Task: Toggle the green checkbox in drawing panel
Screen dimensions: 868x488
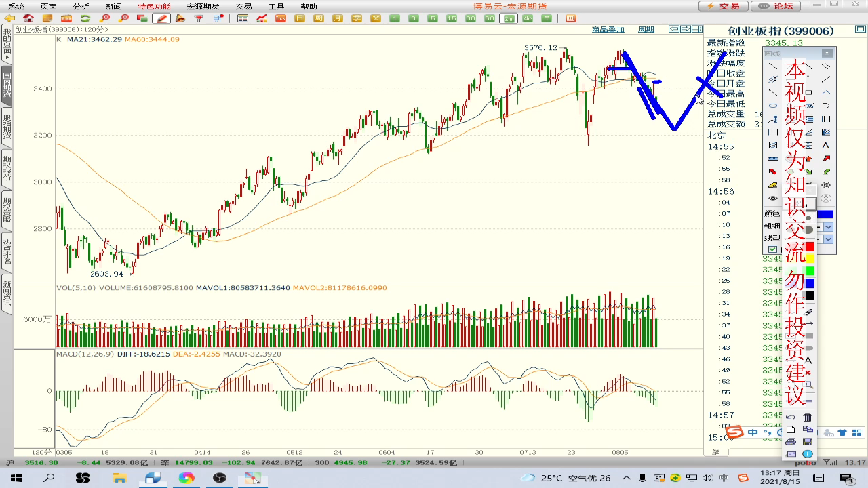Action: coord(772,250)
